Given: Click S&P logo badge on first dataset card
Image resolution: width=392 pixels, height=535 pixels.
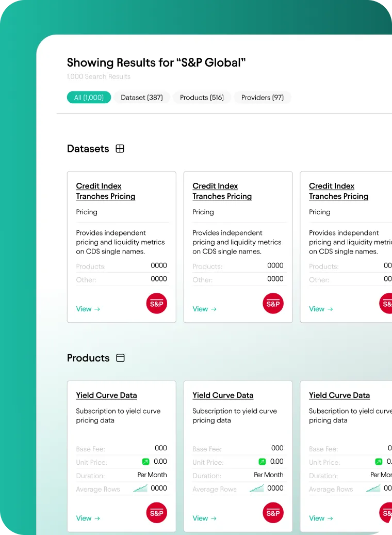Looking at the screenshot, I should pyautogui.click(x=157, y=303).
